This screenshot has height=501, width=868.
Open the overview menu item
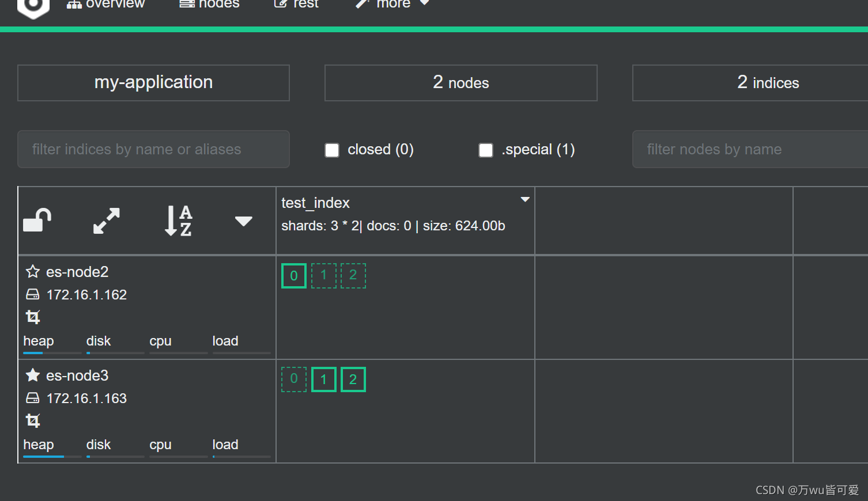(x=105, y=5)
